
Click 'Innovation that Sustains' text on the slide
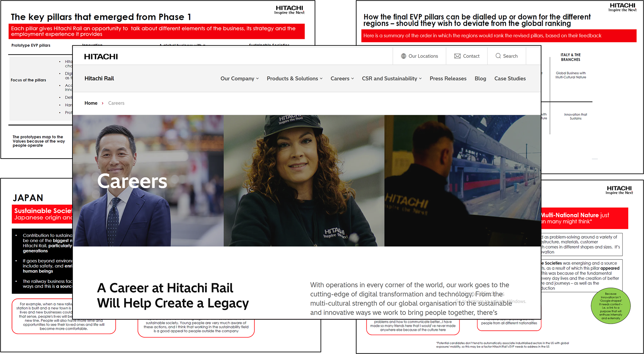pyautogui.click(x=576, y=116)
